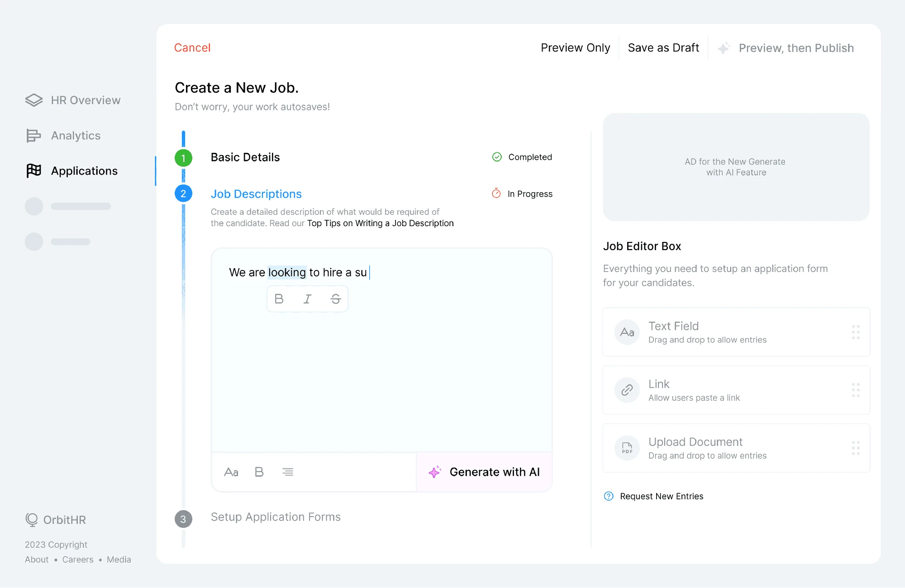Open Top Tips on Writing a Job Description
The width and height of the screenshot is (905, 588).
(x=380, y=223)
